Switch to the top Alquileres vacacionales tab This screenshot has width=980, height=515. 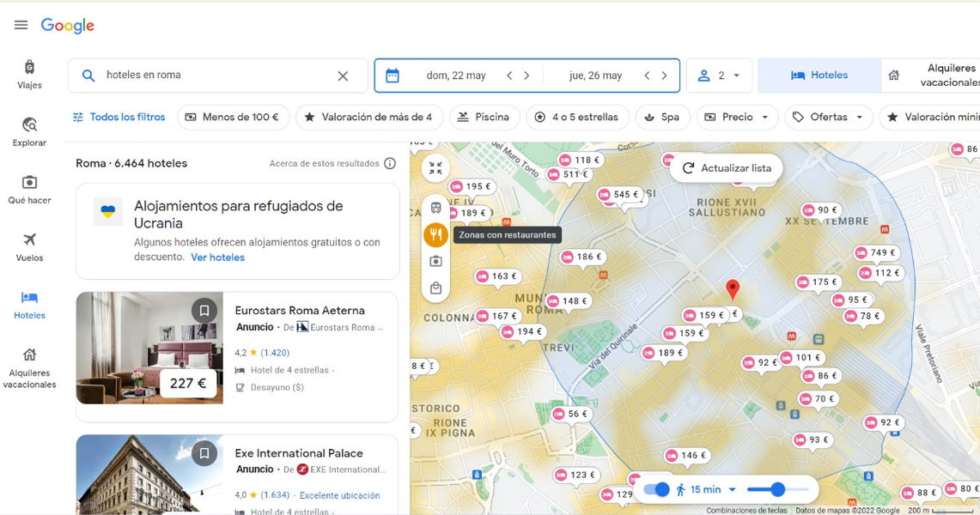click(x=933, y=76)
